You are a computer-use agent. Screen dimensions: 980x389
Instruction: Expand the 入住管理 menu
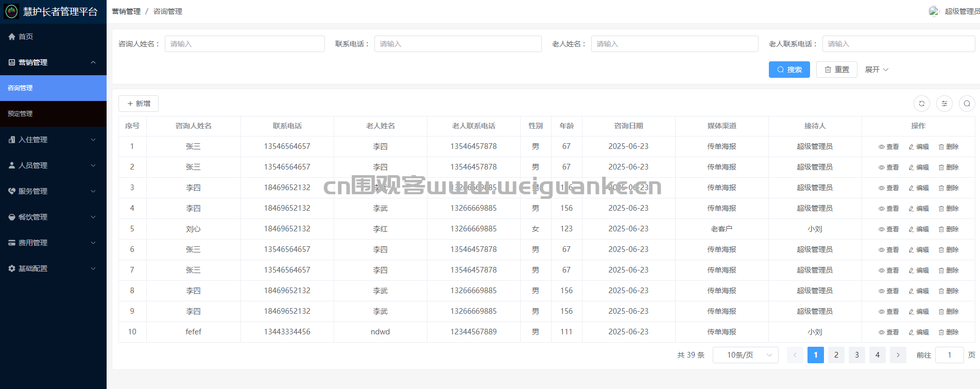tap(53, 140)
